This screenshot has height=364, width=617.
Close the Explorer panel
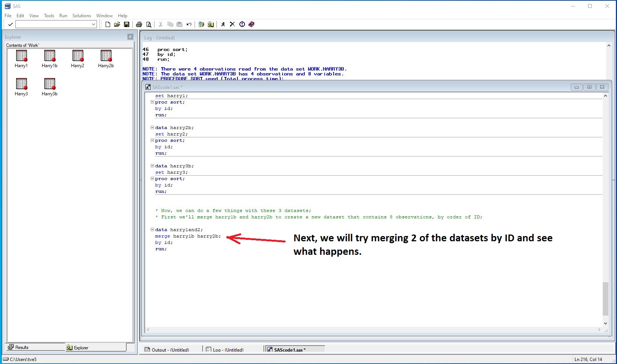pos(130,37)
